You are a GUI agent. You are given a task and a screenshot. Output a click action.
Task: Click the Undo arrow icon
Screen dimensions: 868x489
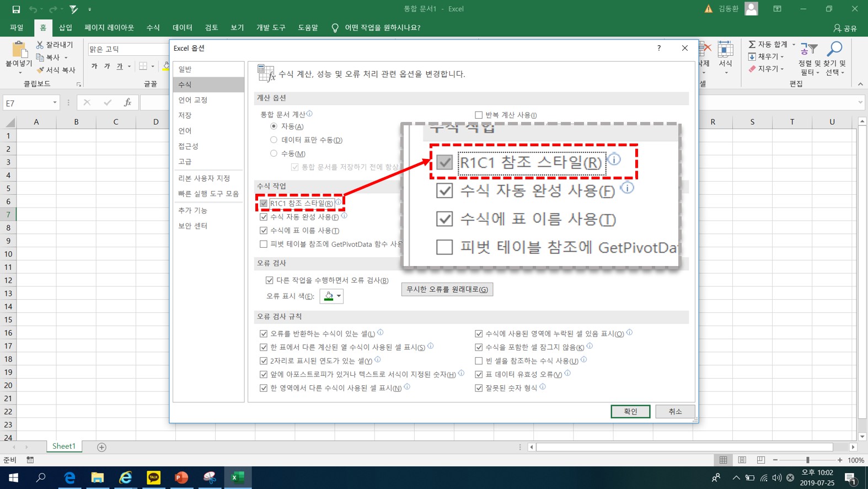coord(33,9)
